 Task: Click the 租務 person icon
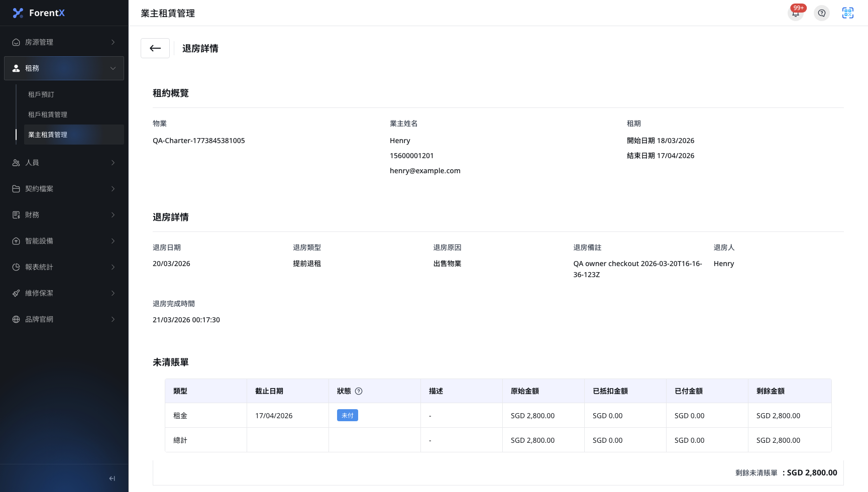coord(16,68)
